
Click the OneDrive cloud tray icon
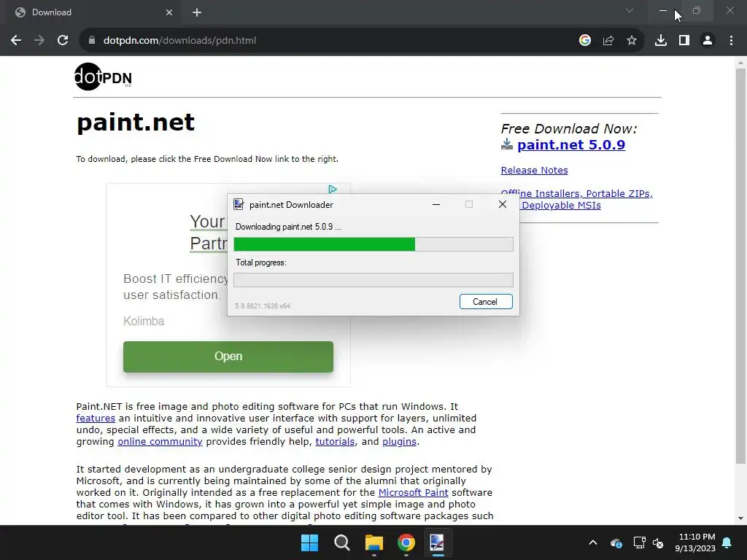point(616,542)
